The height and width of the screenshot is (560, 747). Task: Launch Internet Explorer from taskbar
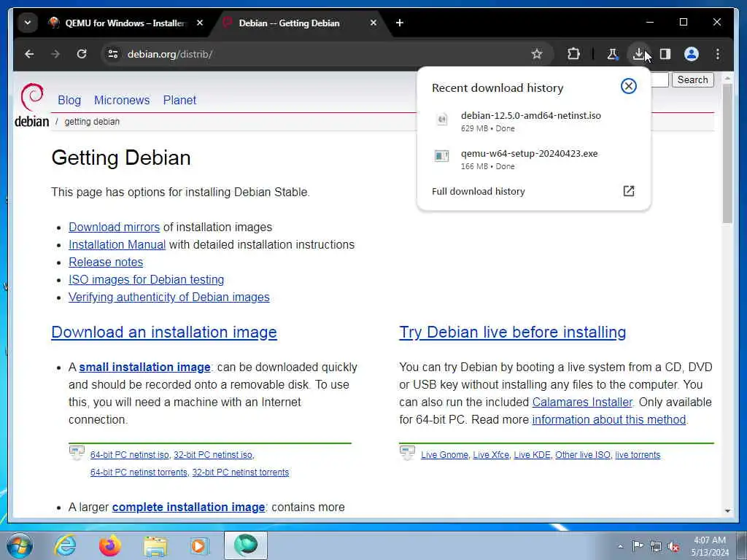pos(65,545)
